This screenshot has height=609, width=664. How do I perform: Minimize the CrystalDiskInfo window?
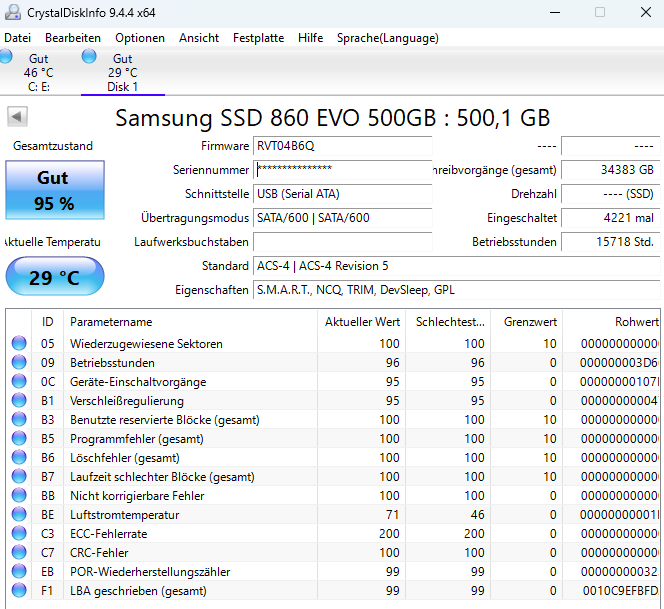point(555,12)
